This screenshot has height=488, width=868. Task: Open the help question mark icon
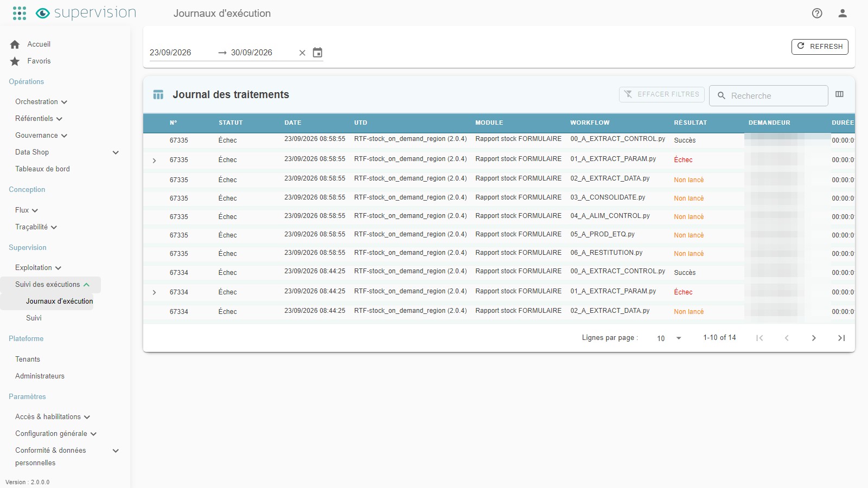[817, 14]
